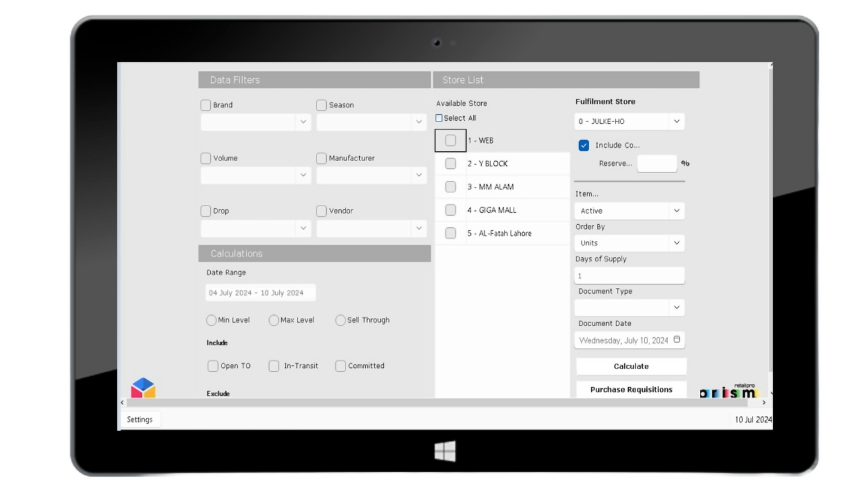
Task: Click the Days of Supply input field
Action: click(x=629, y=276)
